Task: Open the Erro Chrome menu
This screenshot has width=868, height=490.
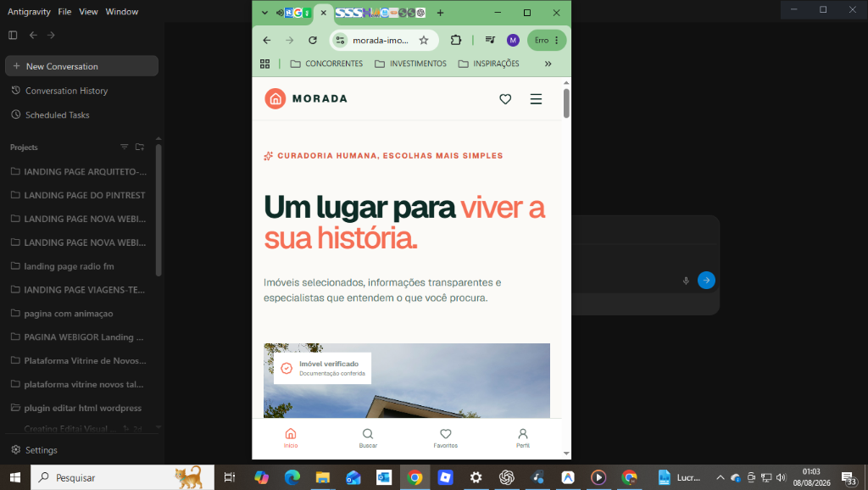Action: (x=547, y=40)
